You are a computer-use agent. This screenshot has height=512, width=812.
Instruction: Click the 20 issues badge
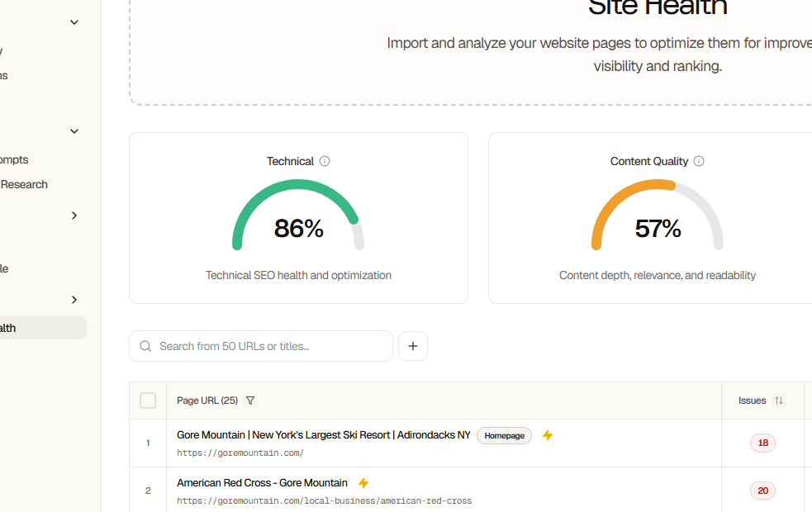click(x=762, y=491)
